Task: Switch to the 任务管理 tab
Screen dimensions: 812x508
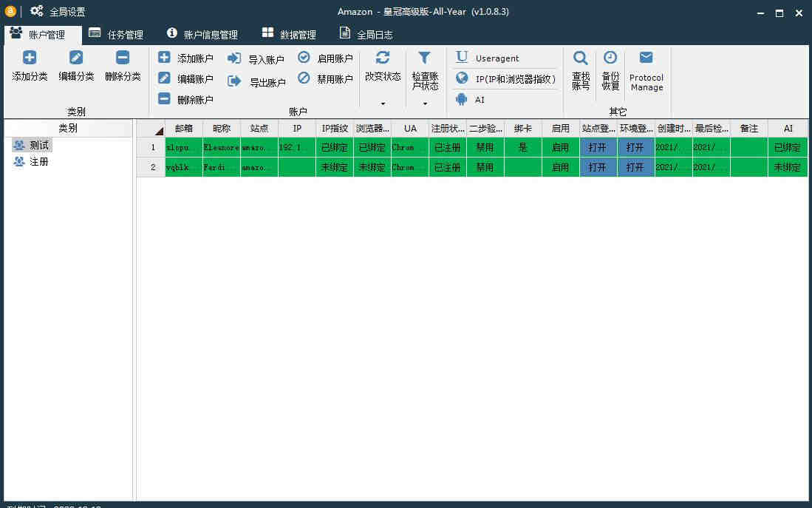Action: click(x=116, y=35)
